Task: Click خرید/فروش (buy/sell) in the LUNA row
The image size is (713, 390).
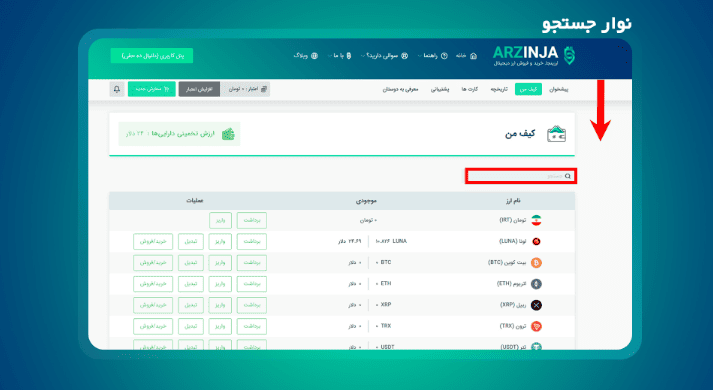Action: [x=153, y=241]
